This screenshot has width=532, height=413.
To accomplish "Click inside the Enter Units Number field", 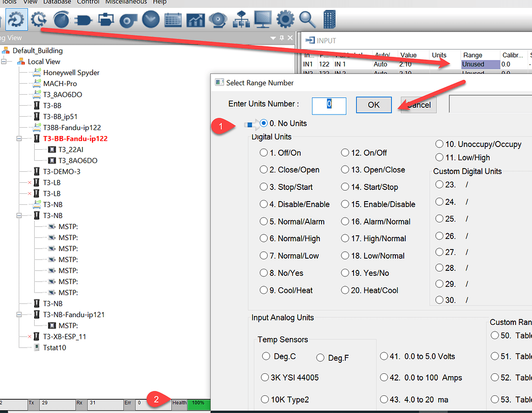I will pyautogui.click(x=329, y=106).
